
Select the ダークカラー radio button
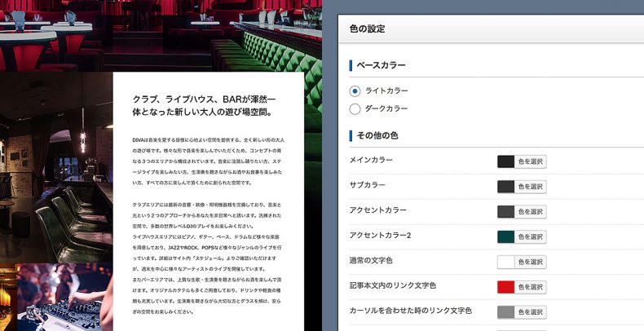[355, 108]
